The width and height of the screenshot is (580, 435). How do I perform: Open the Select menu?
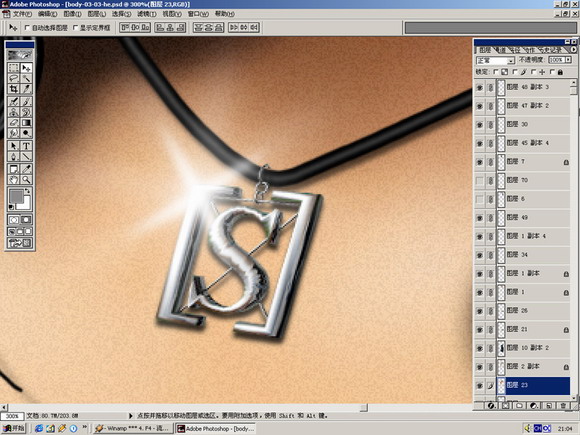(121, 14)
